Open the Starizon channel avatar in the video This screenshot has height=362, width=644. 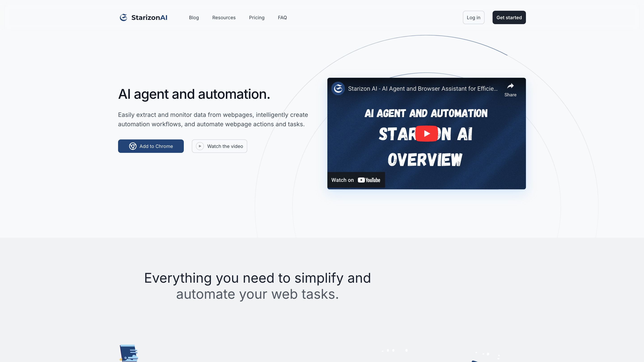tap(338, 88)
